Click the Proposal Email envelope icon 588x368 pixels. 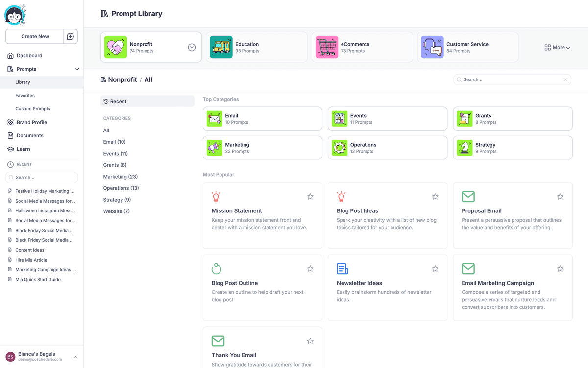point(468,196)
